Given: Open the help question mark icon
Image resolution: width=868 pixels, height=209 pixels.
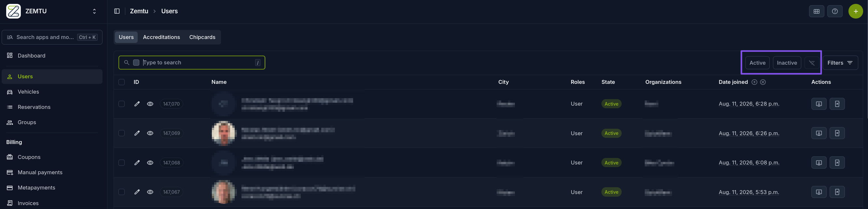Looking at the screenshot, I should click(x=835, y=11).
